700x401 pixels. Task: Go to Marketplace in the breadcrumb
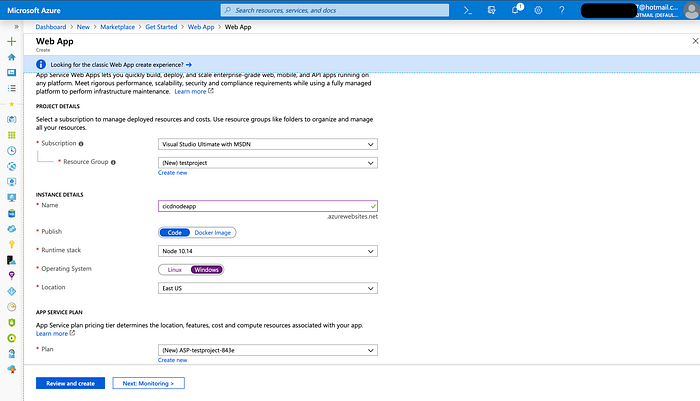117,27
